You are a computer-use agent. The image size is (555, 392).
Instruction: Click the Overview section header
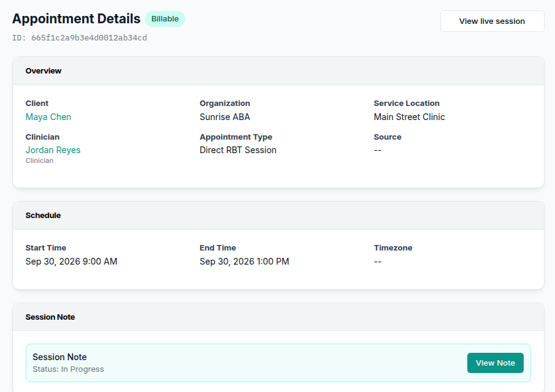pos(278,70)
